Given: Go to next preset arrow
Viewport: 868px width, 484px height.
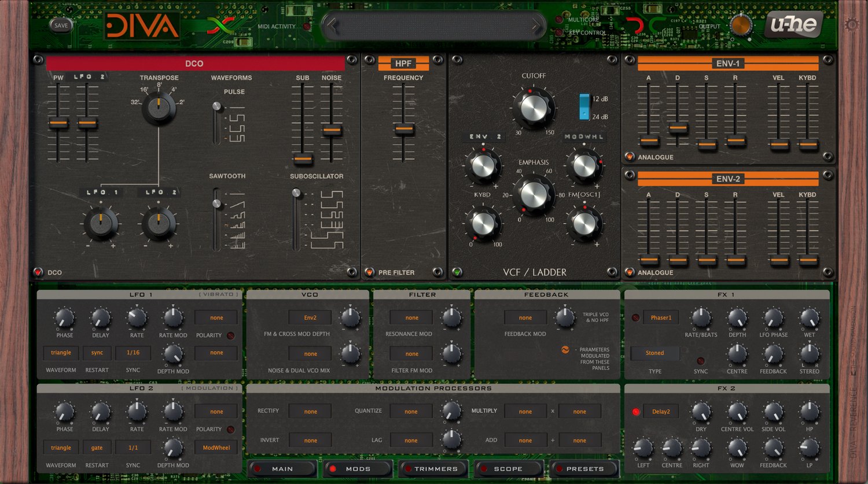Looking at the screenshot, I should pos(536,25).
